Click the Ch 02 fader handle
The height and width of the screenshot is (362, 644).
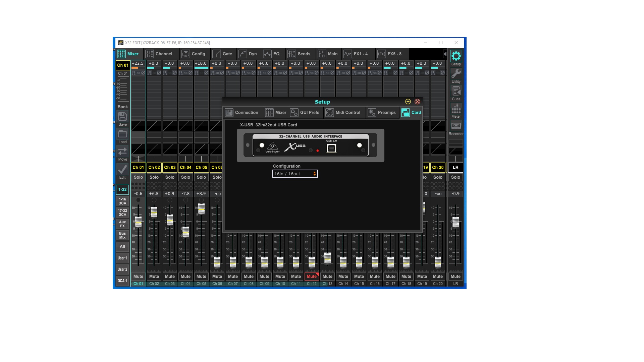[154, 212]
